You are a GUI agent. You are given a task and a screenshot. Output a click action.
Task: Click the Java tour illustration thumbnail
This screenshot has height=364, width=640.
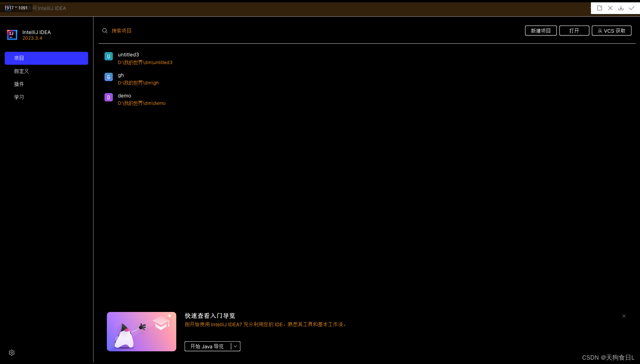[142, 332]
